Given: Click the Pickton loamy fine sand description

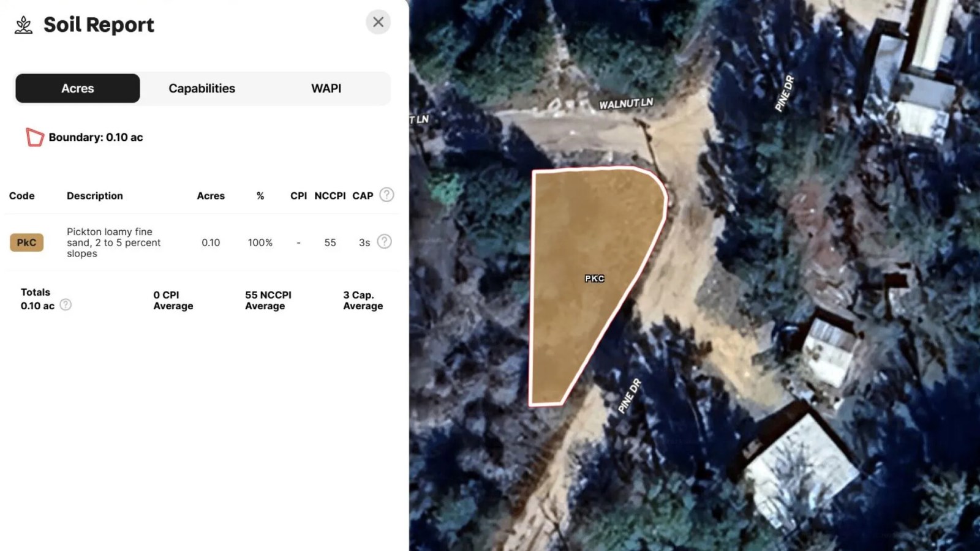Looking at the screenshot, I should point(113,242).
